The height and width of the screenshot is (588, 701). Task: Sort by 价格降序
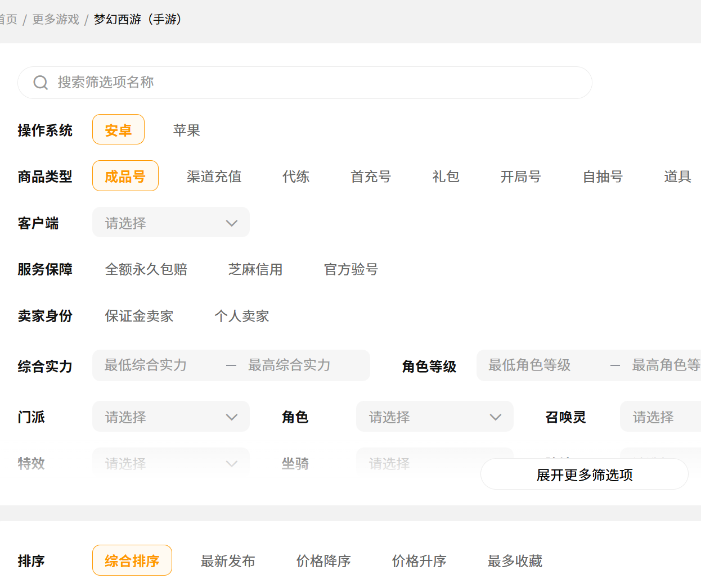[x=323, y=560]
